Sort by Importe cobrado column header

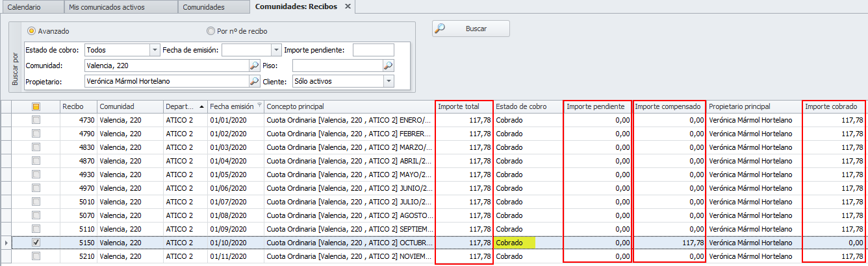point(835,106)
